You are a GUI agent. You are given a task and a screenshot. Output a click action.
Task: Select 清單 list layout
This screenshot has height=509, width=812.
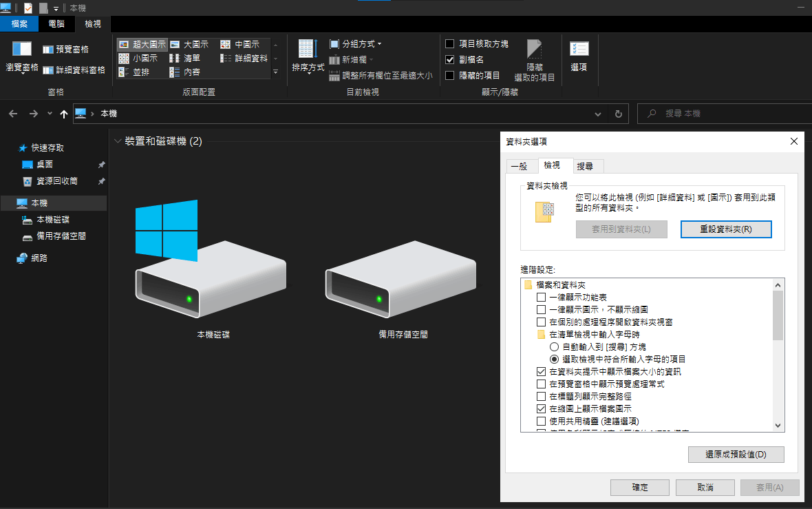pyautogui.click(x=185, y=58)
